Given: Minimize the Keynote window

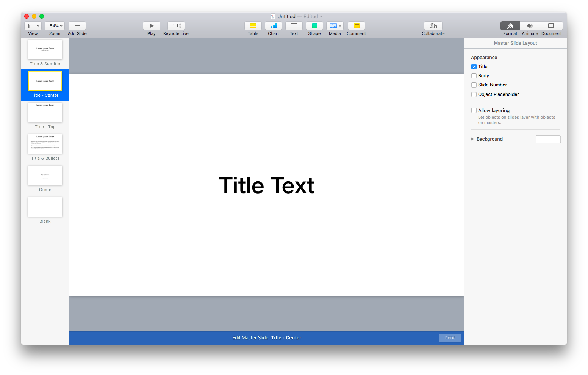Looking at the screenshot, I should [x=34, y=16].
